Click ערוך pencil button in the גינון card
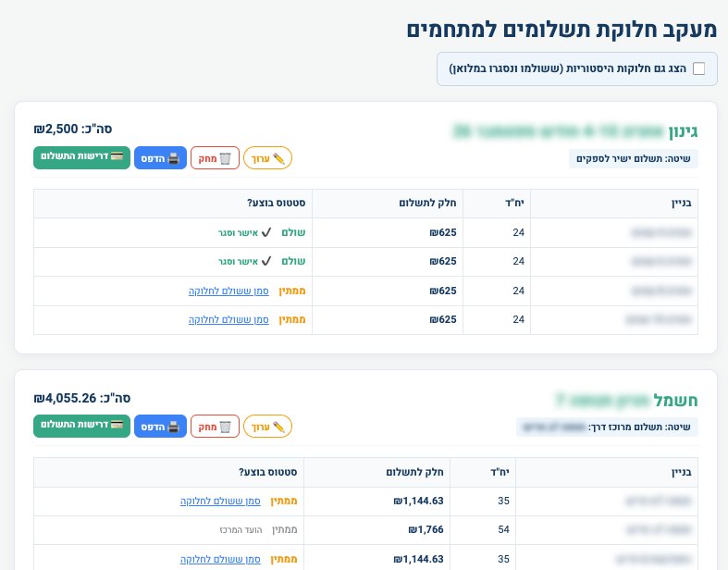Screen dimensions: 728x570 [267, 158]
